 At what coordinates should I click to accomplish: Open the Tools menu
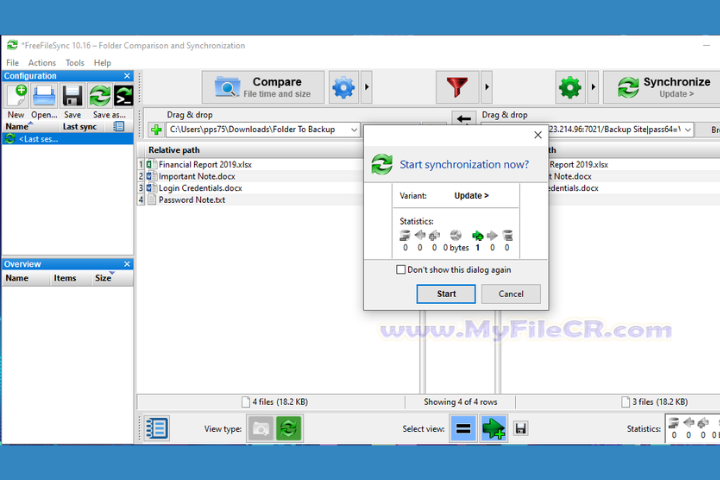pyautogui.click(x=75, y=63)
